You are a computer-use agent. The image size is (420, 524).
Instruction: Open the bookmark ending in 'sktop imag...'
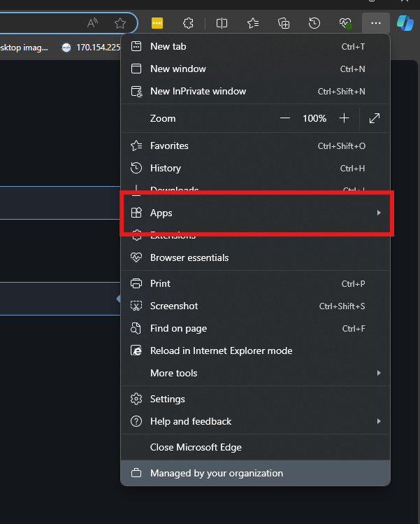24,48
